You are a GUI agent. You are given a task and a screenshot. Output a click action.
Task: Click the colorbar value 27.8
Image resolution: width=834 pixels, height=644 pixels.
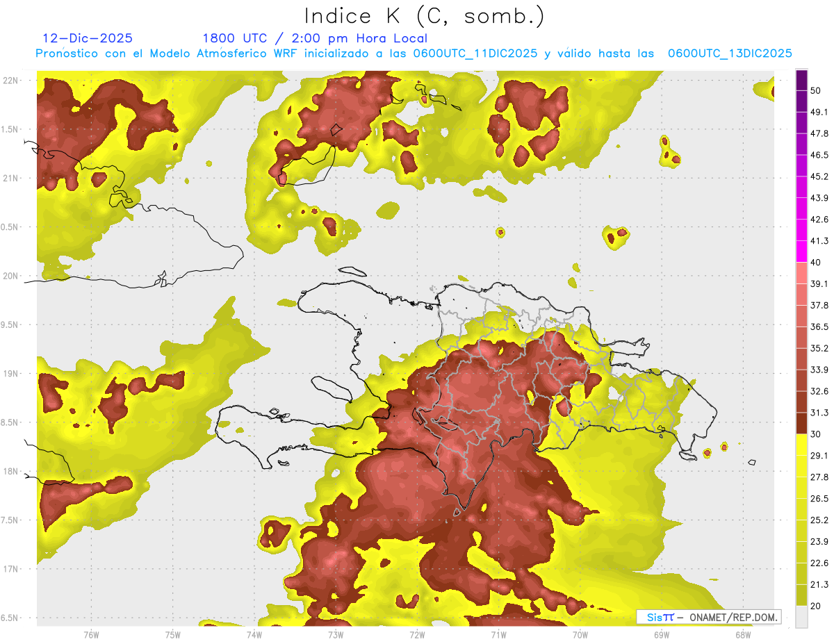pyautogui.click(x=819, y=477)
